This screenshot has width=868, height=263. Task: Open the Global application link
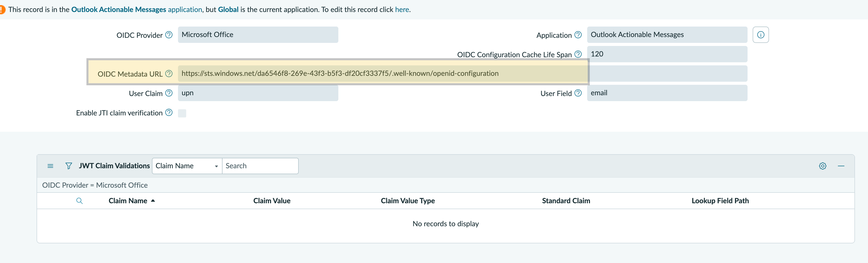tap(228, 9)
